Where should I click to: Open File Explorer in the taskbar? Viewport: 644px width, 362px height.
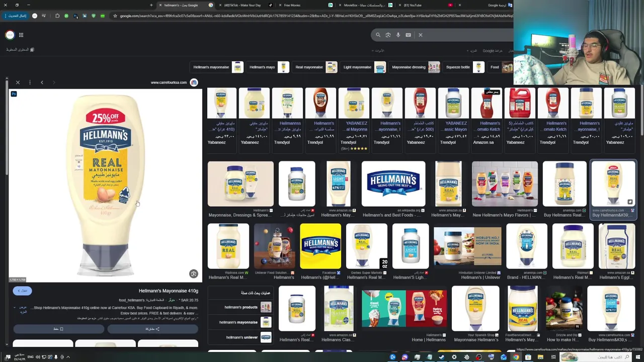click(x=540, y=357)
